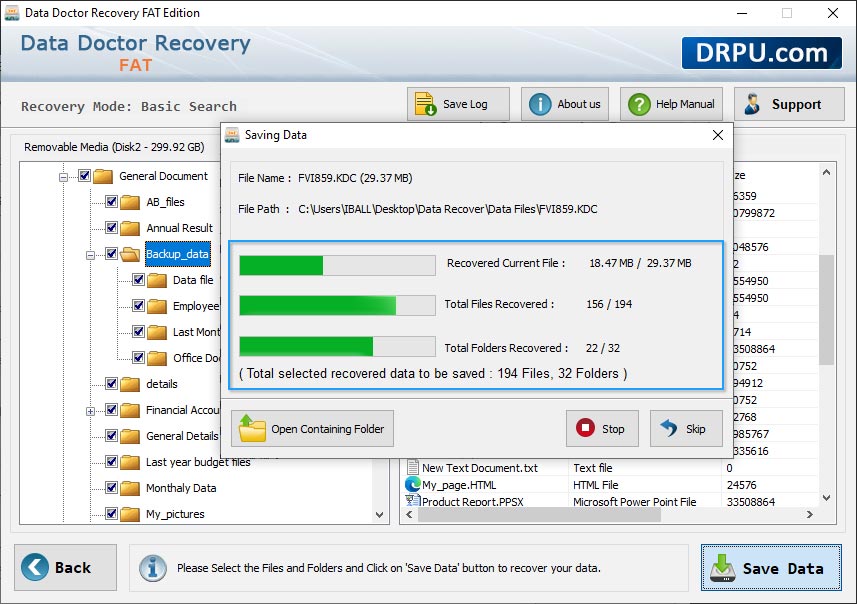Viewport: 857px width, 604px height.
Task: Click the file list scroll up arrow
Action: tap(826, 172)
